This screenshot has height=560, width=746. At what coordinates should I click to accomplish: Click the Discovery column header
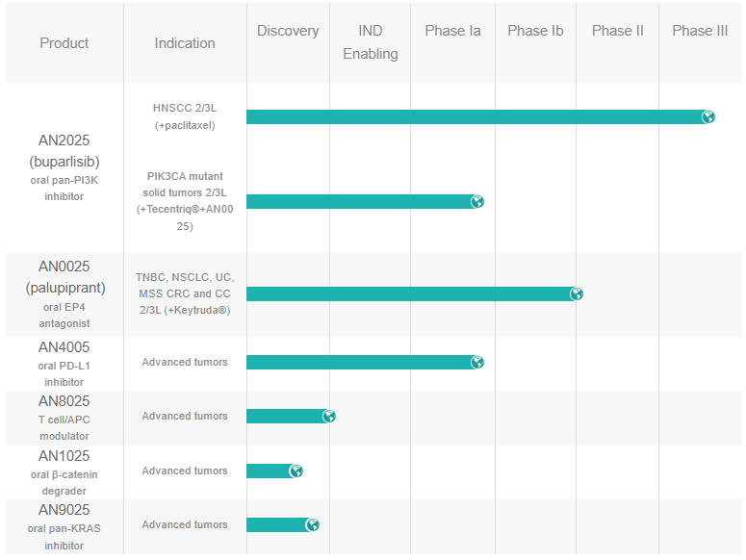(288, 31)
